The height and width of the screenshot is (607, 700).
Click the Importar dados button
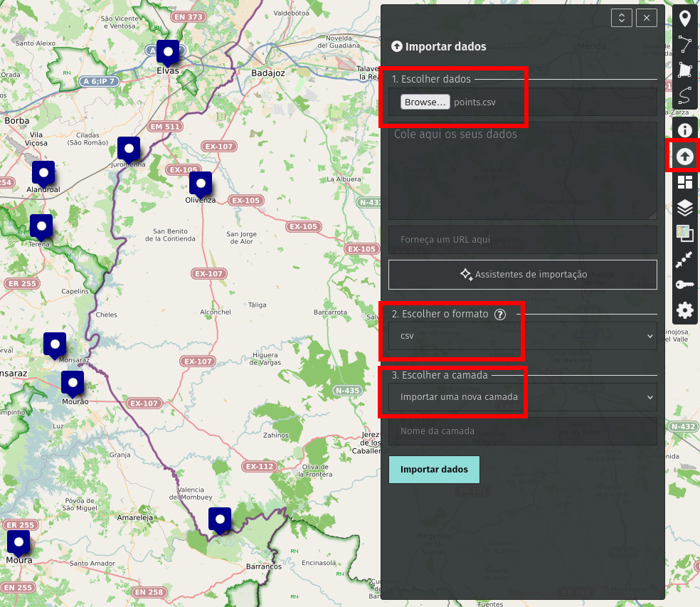(x=434, y=470)
